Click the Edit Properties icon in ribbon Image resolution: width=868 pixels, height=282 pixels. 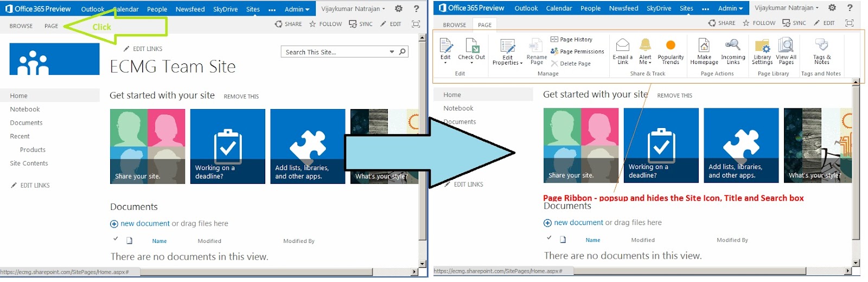click(x=507, y=47)
